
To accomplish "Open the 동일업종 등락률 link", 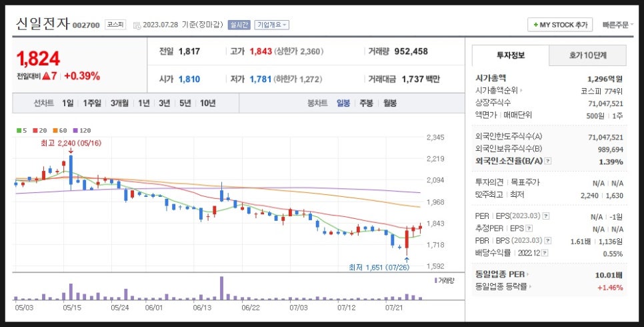I will click(x=503, y=287).
